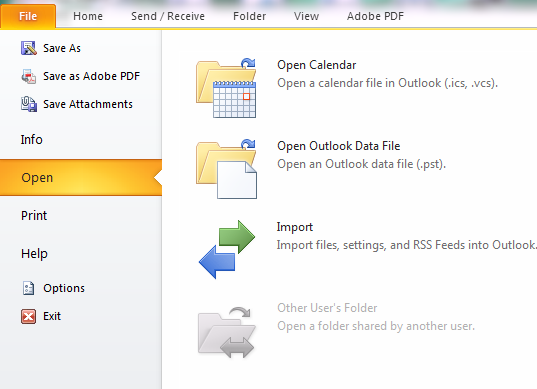
Task: Select the highlighted Open section
Action: pyautogui.click(x=81, y=177)
